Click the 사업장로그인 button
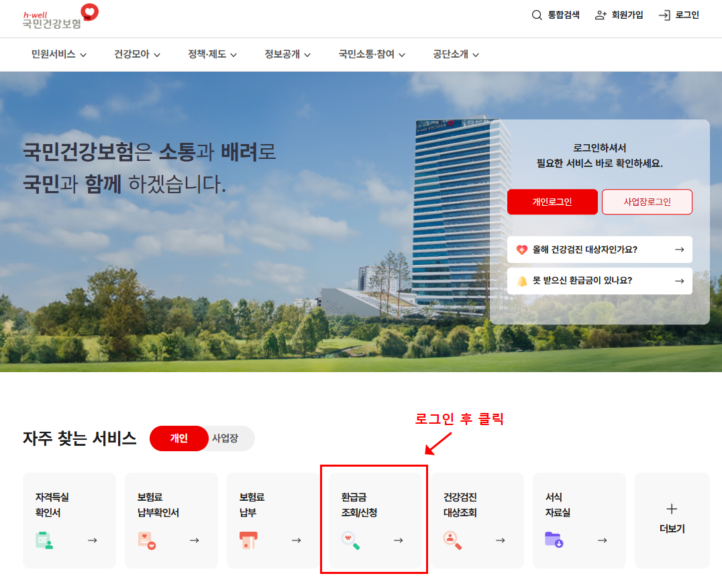 coord(647,202)
